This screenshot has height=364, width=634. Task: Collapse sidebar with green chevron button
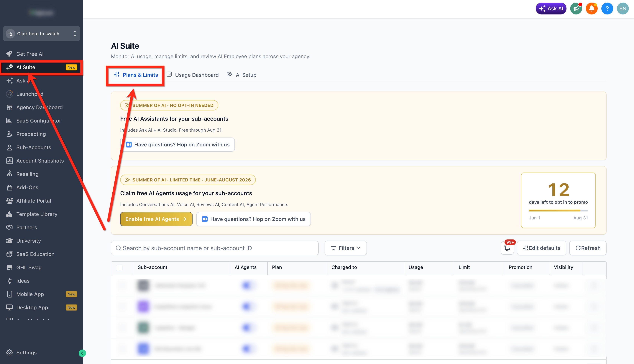point(82,353)
